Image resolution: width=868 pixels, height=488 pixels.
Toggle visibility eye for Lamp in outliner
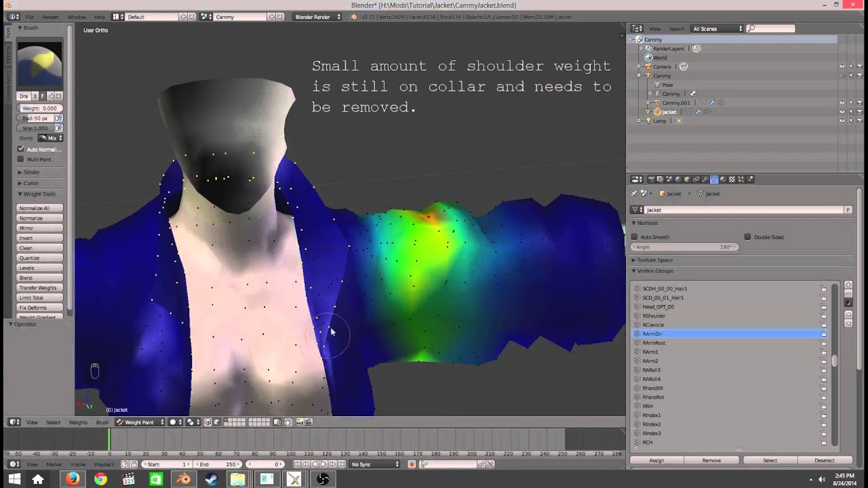(842, 121)
